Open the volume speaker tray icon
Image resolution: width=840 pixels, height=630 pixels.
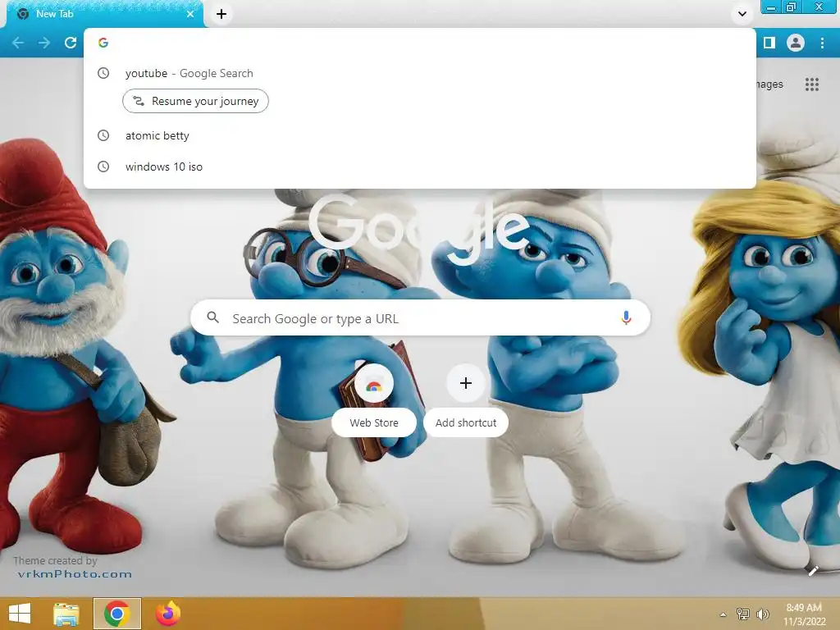click(x=762, y=614)
